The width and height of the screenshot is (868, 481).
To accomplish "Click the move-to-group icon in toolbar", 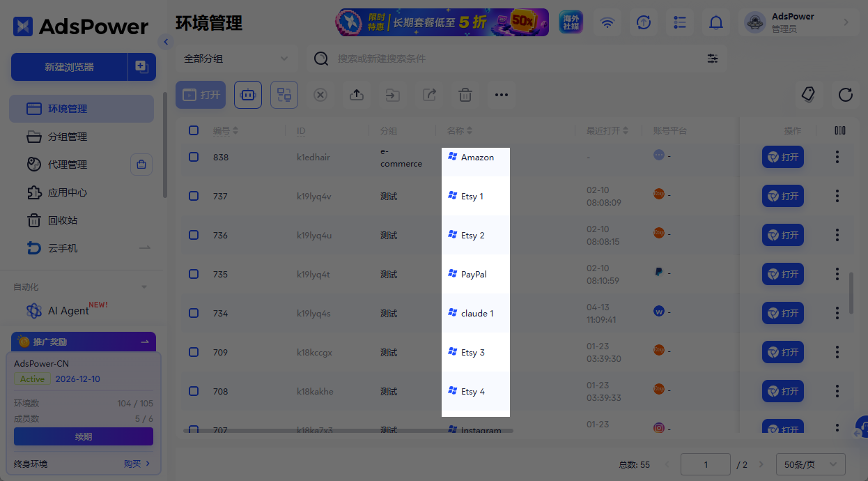I will pyautogui.click(x=393, y=95).
